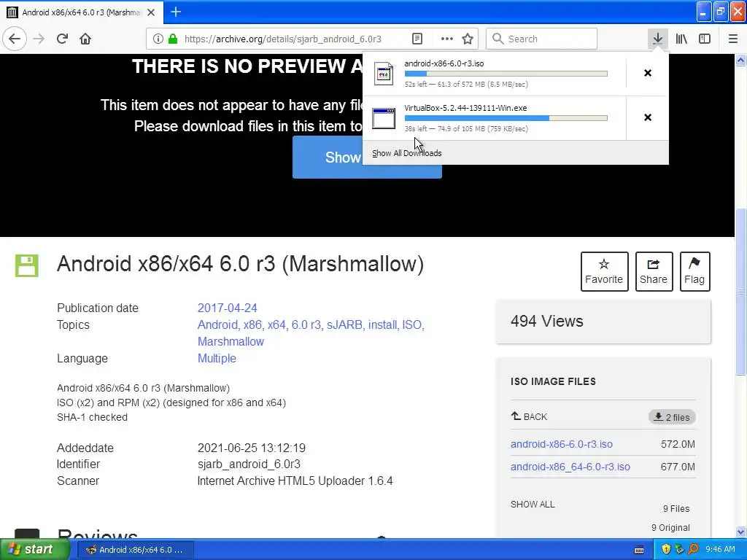Toggle the sidebar icon in toolbar
The height and width of the screenshot is (560, 747).
click(x=705, y=39)
